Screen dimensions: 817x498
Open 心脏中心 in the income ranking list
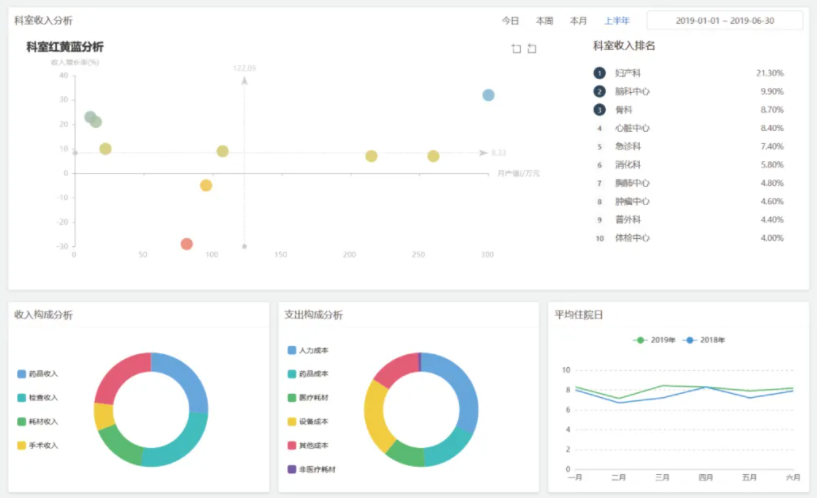[632, 128]
